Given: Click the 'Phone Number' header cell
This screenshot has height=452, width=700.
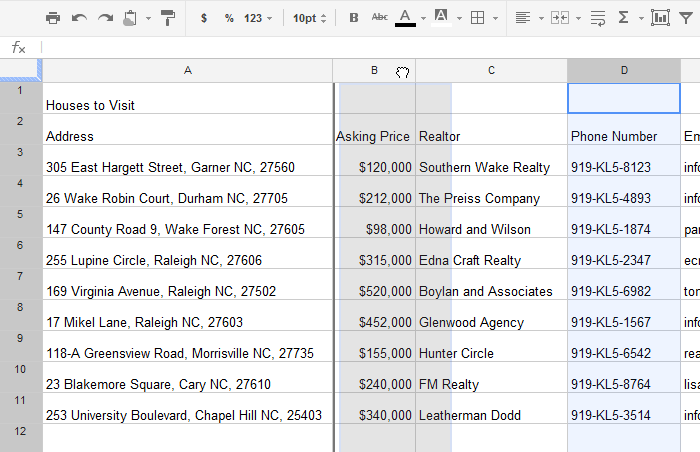Looking at the screenshot, I should tap(624, 129).
